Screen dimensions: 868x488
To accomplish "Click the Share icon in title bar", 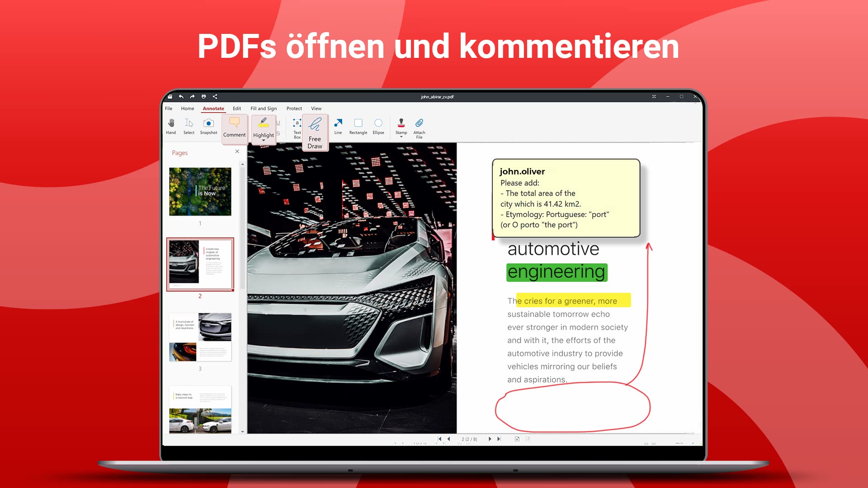I will pyautogui.click(x=215, y=96).
